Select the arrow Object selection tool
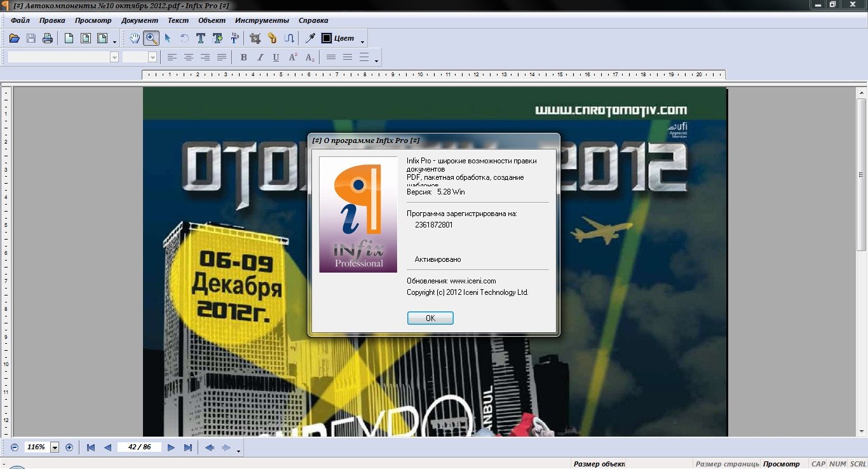This screenshot has height=469, width=868. (x=168, y=38)
